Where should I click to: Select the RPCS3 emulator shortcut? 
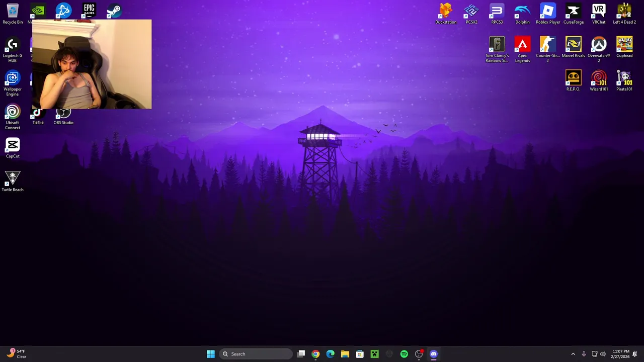(497, 14)
